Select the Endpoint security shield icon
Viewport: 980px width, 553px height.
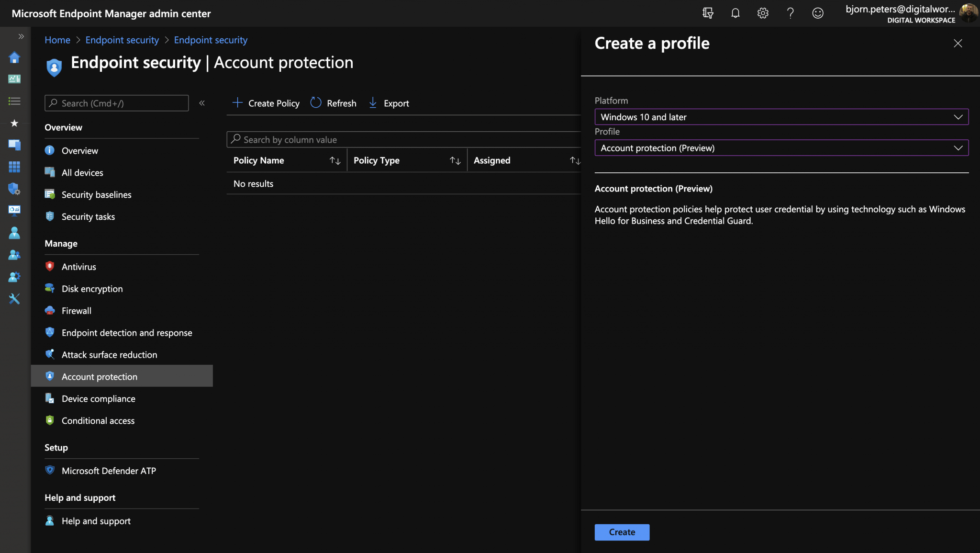tap(14, 189)
